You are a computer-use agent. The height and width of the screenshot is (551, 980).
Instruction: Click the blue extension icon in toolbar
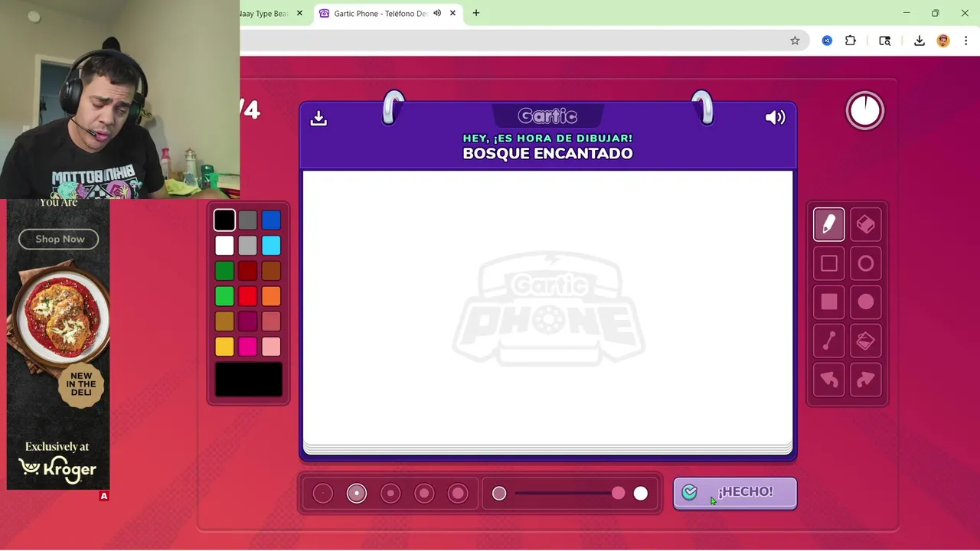(x=827, y=41)
